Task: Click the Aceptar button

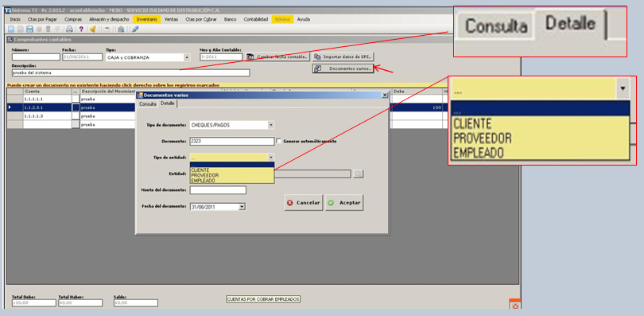Action: click(x=344, y=203)
